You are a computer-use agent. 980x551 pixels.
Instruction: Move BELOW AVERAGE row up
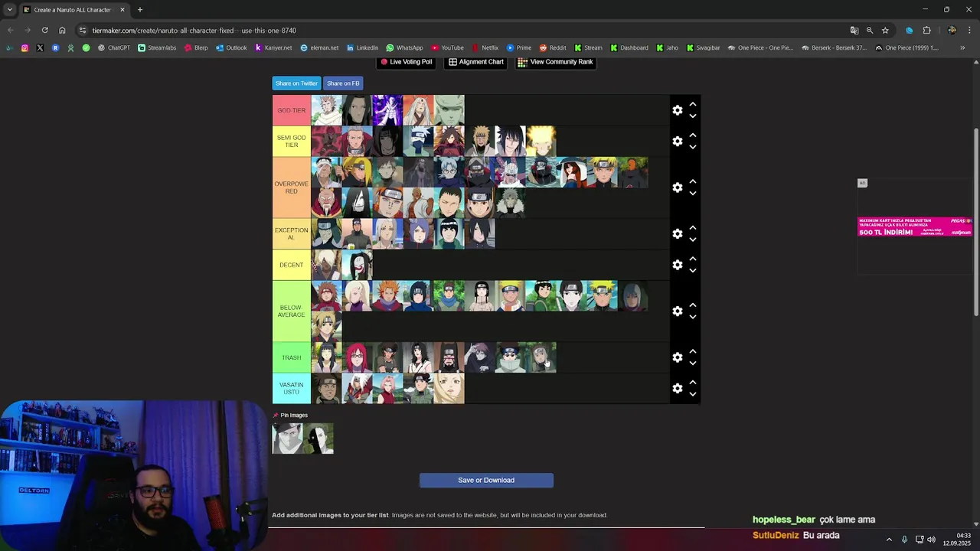tap(693, 305)
